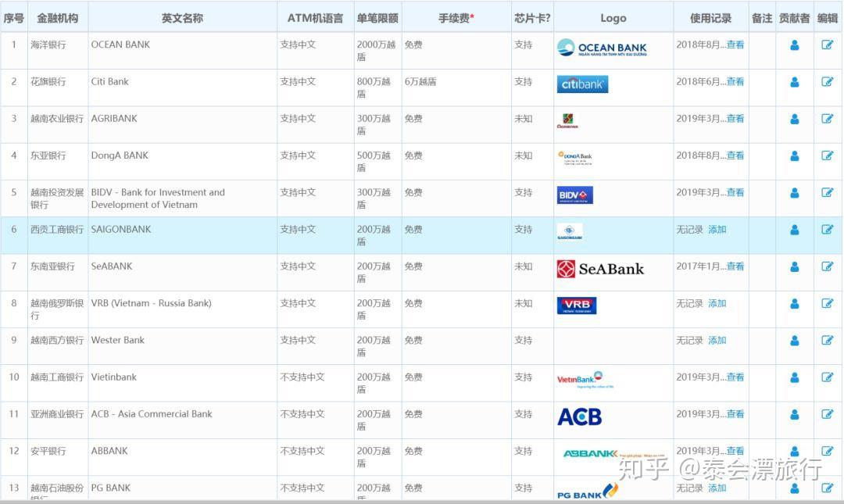
Task: Open the contributor icon for Citi Bank
Action: point(794,81)
